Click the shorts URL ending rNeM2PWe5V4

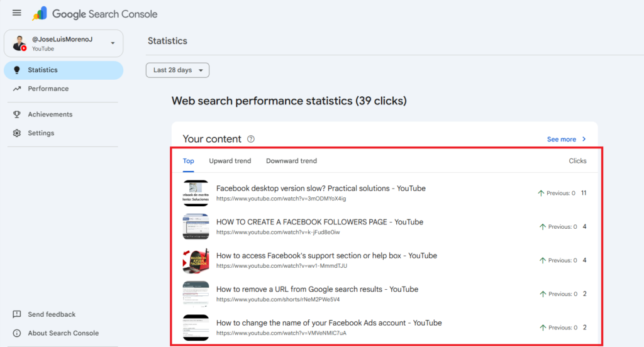[x=278, y=300]
